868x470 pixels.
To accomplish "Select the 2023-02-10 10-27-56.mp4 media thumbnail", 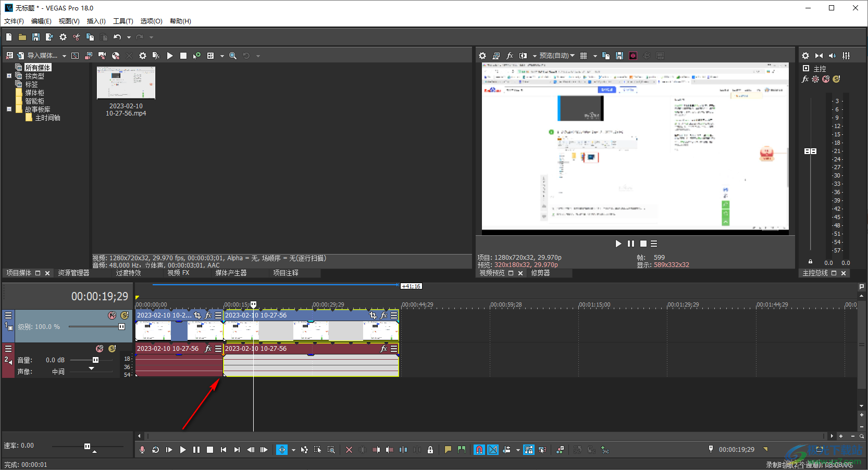I will coord(126,82).
